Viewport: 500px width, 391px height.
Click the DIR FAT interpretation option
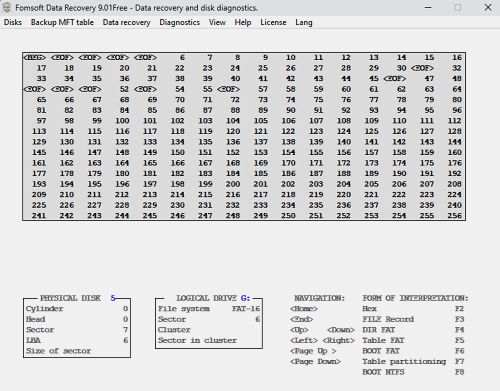pyautogui.click(x=379, y=330)
